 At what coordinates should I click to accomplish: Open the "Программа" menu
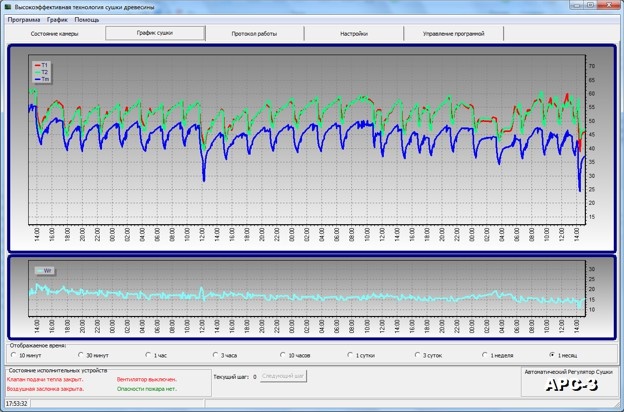click(24, 20)
